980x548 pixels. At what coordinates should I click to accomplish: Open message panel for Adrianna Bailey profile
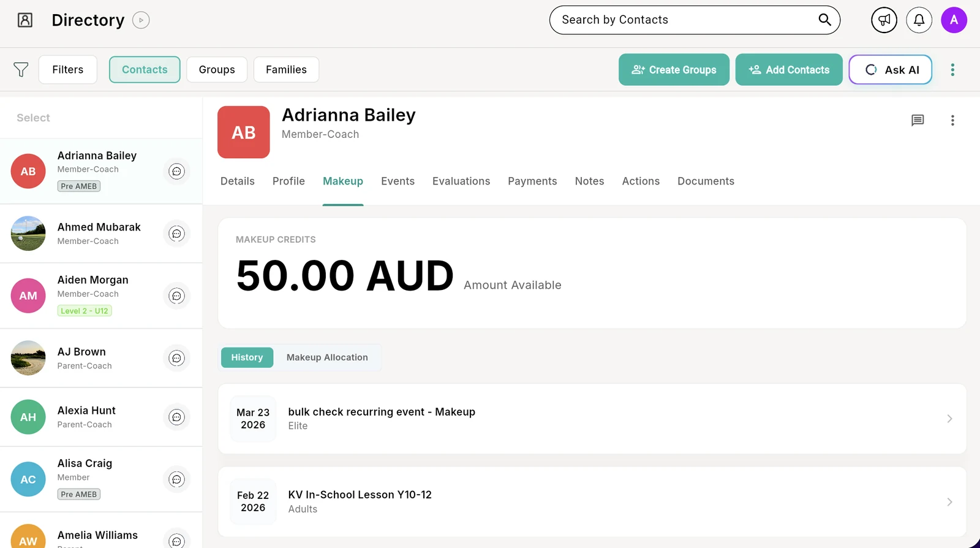(918, 120)
